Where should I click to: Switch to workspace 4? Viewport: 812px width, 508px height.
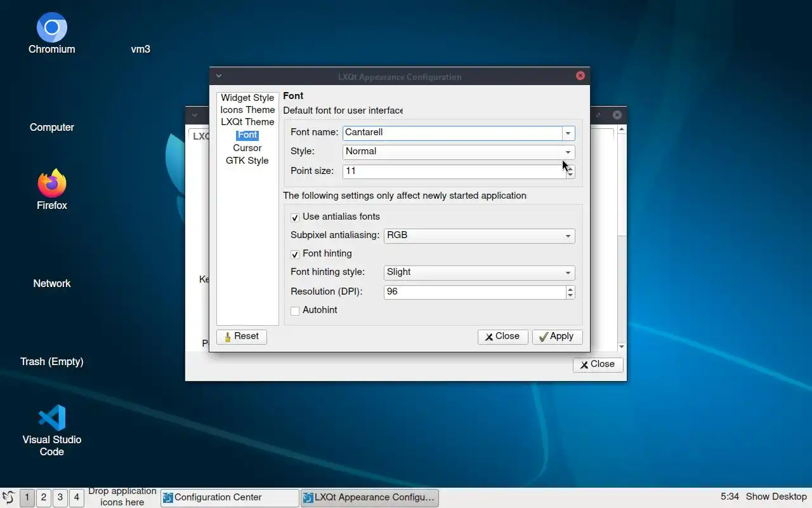point(77,497)
